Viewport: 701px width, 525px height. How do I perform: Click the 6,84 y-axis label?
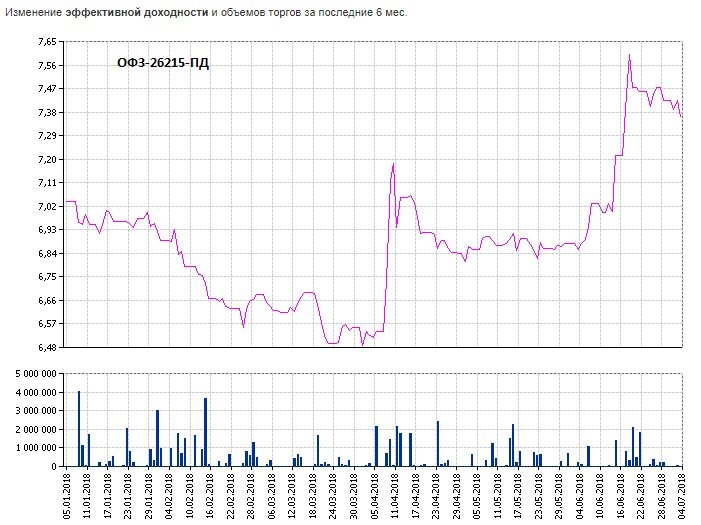coord(47,254)
